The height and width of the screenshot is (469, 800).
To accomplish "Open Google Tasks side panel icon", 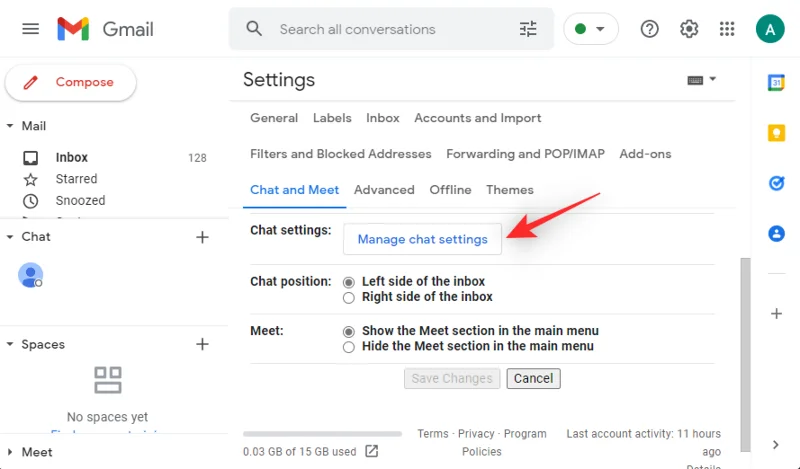I will click(777, 183).
